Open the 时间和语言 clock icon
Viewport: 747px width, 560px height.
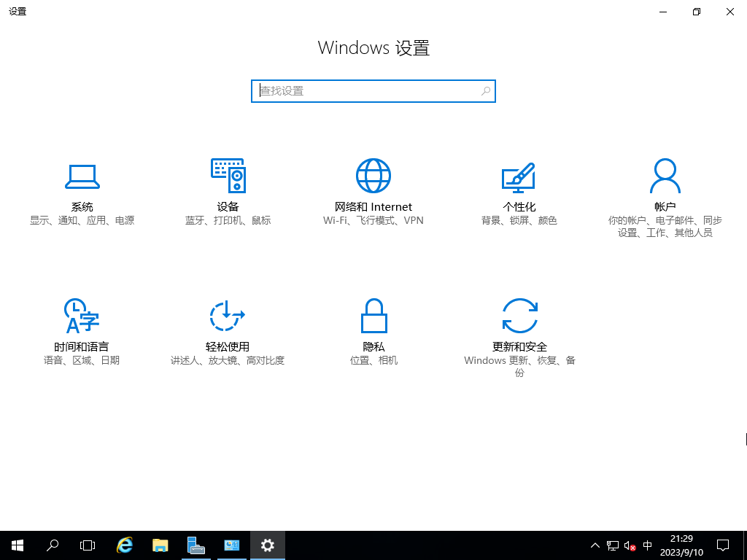pyautogui.click(x=82, y=316)
